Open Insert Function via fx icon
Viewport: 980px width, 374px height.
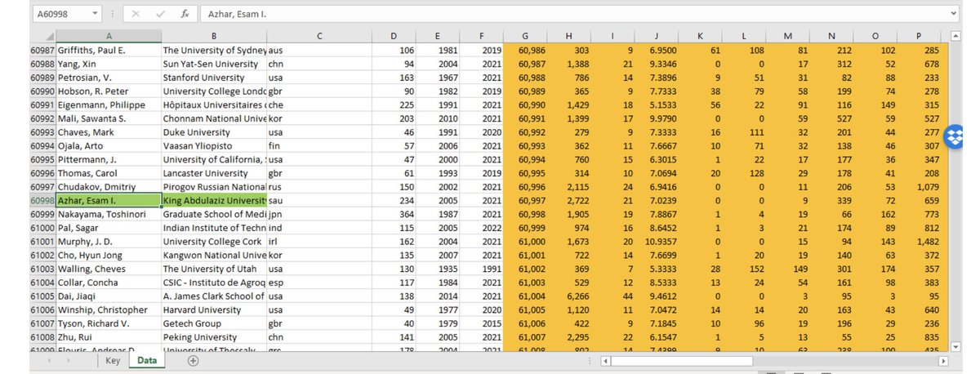tap(185, 14)
